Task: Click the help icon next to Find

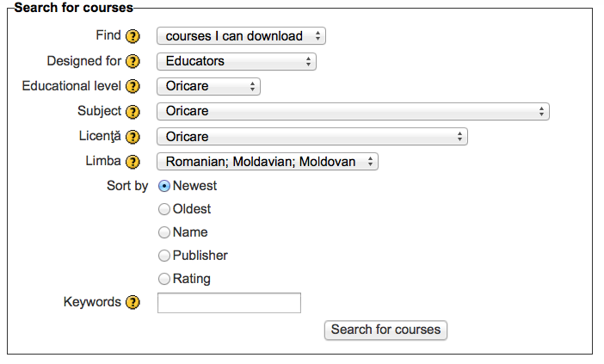Action: click(x=133, y=36)
